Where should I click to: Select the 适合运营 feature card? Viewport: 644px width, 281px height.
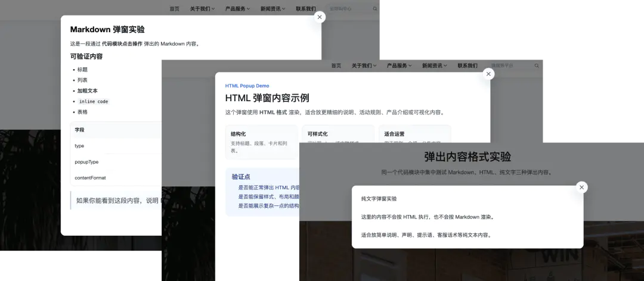tap(415, 135)
